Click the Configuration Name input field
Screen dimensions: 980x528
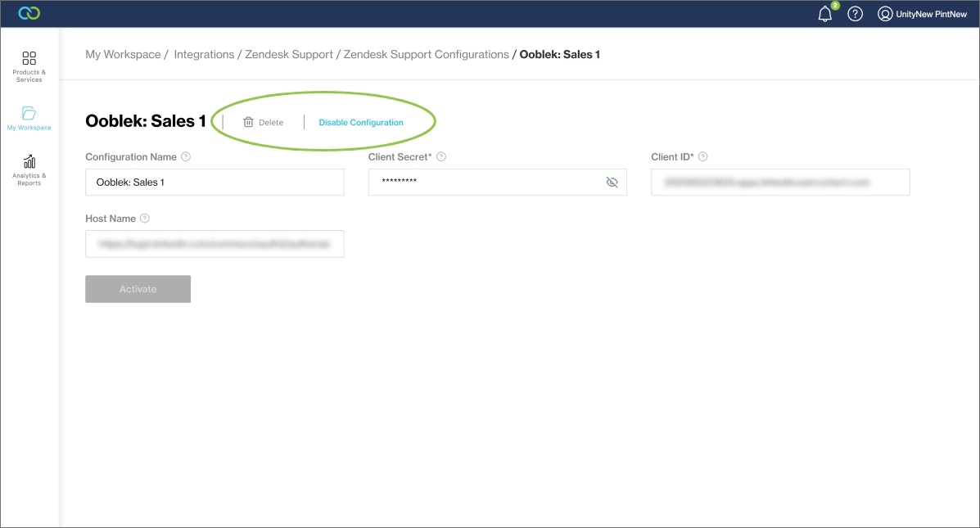[215, 182]
